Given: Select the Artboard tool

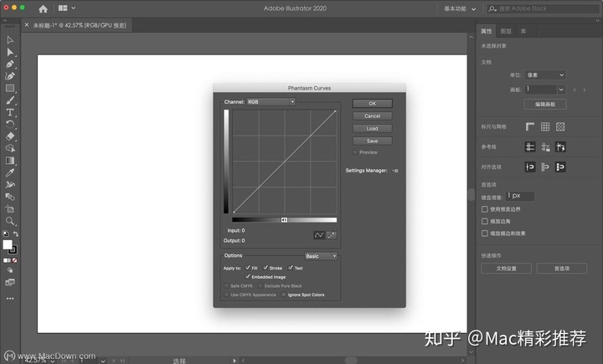Looking at the screenshot, I should 10,208.
